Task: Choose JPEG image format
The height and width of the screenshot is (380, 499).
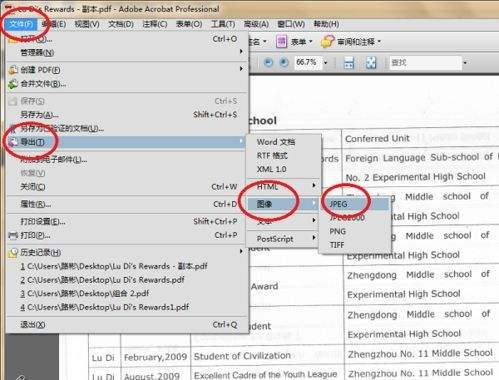Action: pyautogui.click(x=355, y=204)
